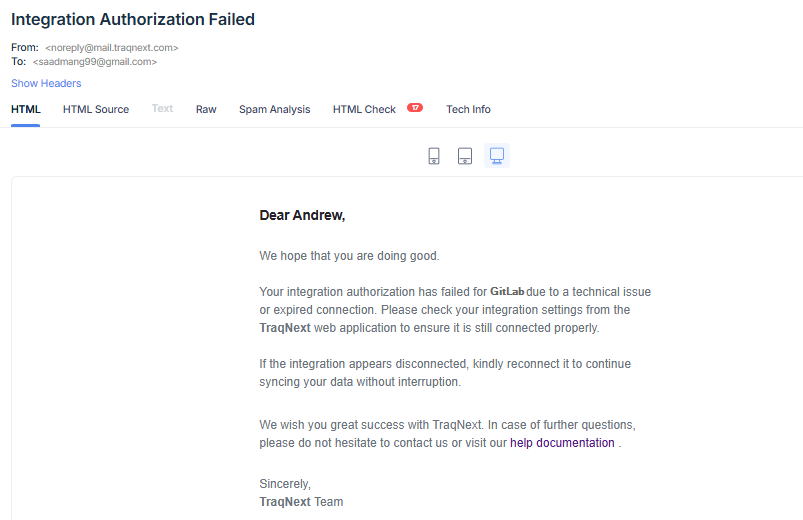Open the Raw tab
Image resolution: width=803 pixels, height=520 pixels.
pyautogui.click(x=206, y=109)
